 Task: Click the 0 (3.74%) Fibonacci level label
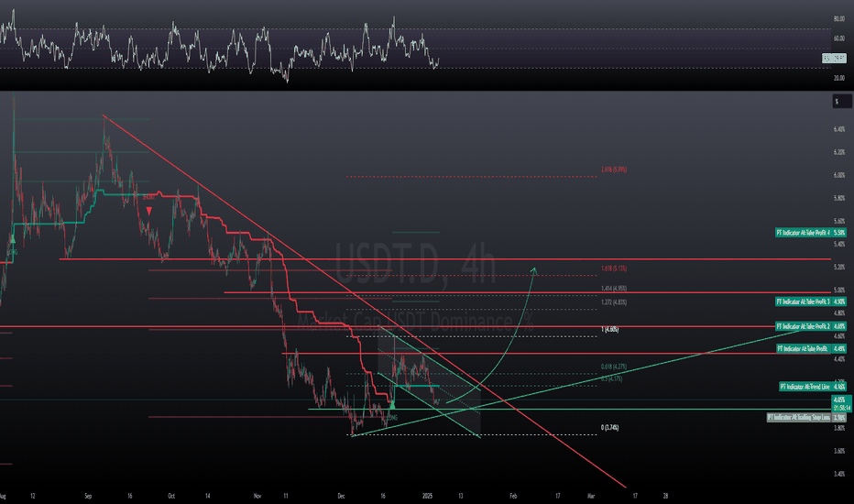pyautogui.click(x=609, y=427)
